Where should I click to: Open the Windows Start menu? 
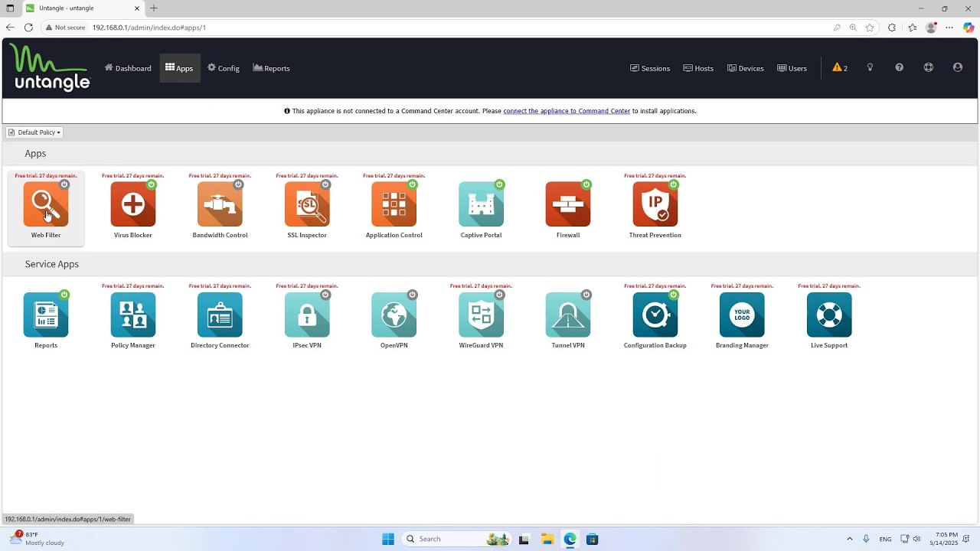point(388,539)
